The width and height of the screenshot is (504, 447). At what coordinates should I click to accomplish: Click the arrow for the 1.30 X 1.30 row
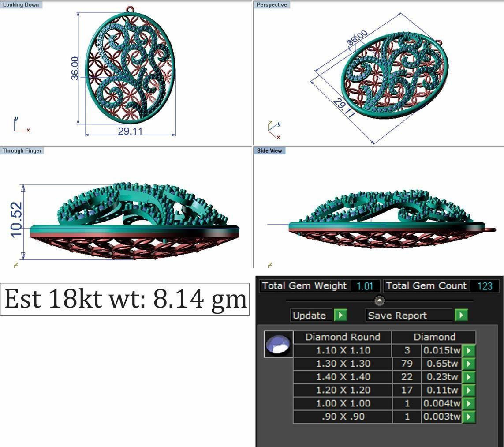click(469, 364)
